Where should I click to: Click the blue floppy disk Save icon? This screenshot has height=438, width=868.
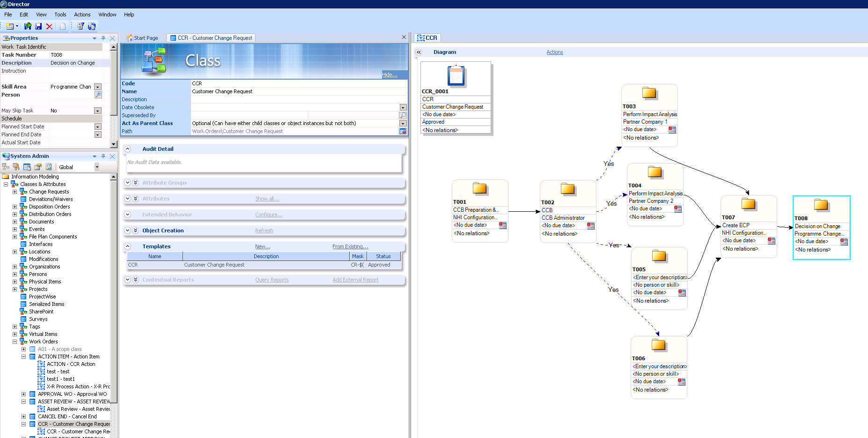click(x=38, y=27)
